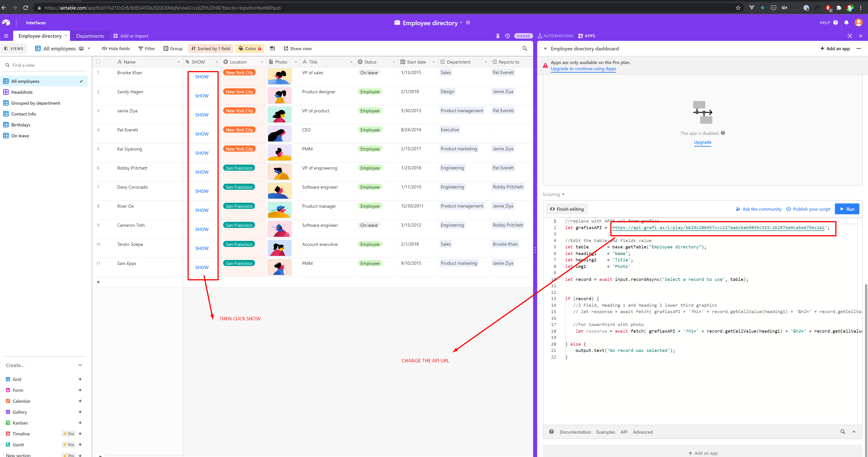868x457 pixels.
Task: Open the Location column dropdown arrow
Action: pos(262,62)
